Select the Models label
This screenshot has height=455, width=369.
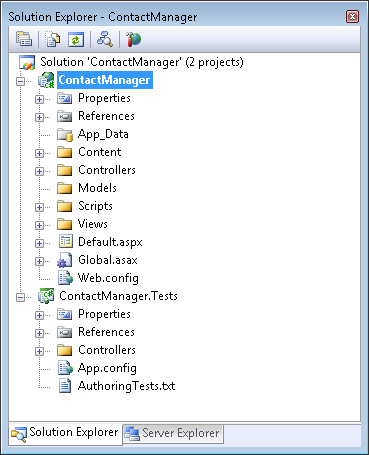click(x=97, y=188)
